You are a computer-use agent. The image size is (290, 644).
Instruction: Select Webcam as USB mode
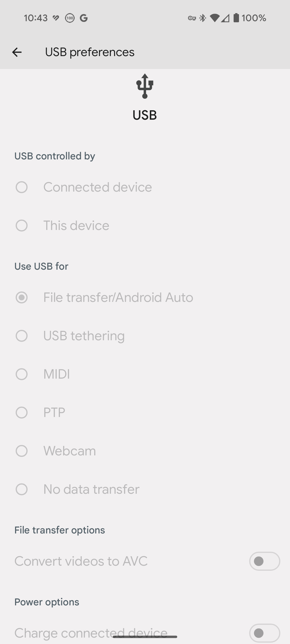tap(21, 451)
